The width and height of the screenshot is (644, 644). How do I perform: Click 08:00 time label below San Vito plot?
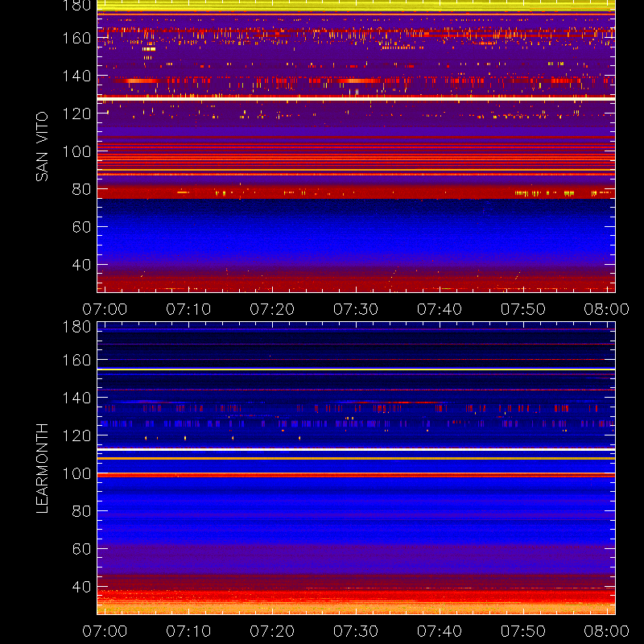pyautogui.click(x=607, y=309)
